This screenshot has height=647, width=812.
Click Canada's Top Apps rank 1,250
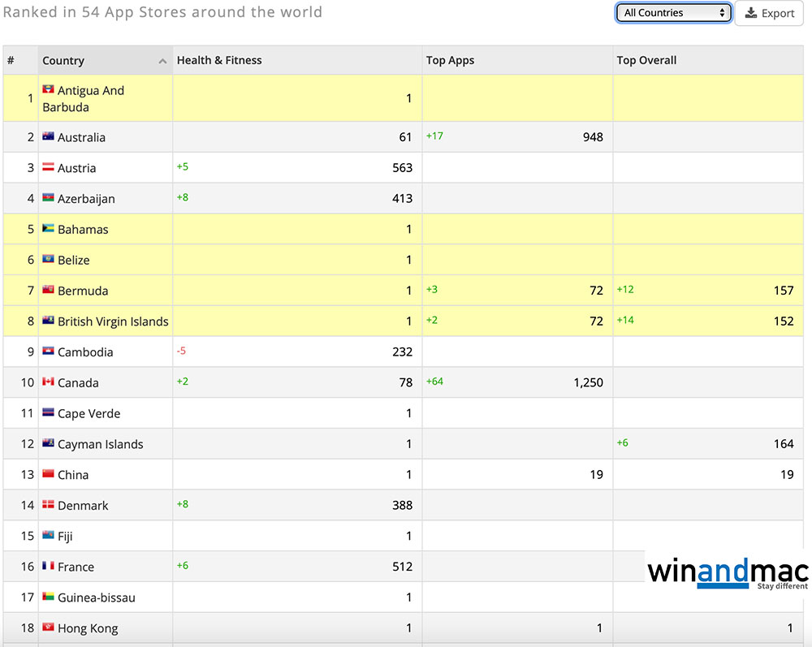[587, 382]
